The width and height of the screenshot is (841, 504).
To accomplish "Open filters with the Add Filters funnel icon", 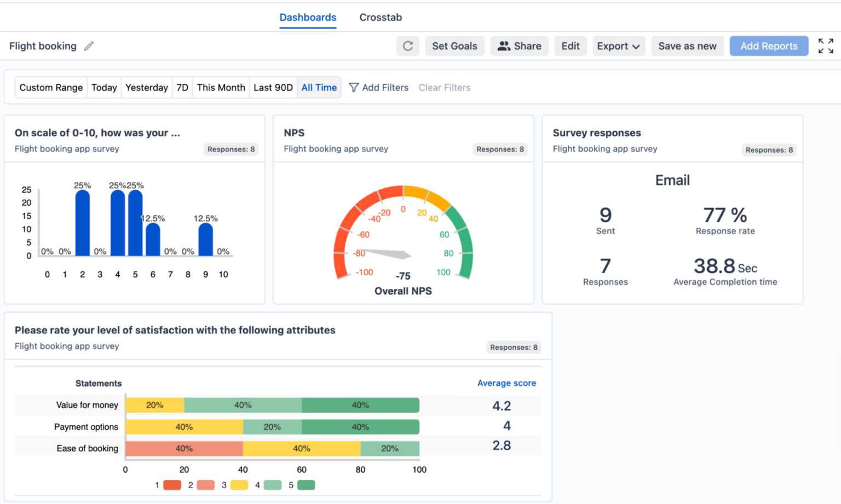I will [353, 88].
